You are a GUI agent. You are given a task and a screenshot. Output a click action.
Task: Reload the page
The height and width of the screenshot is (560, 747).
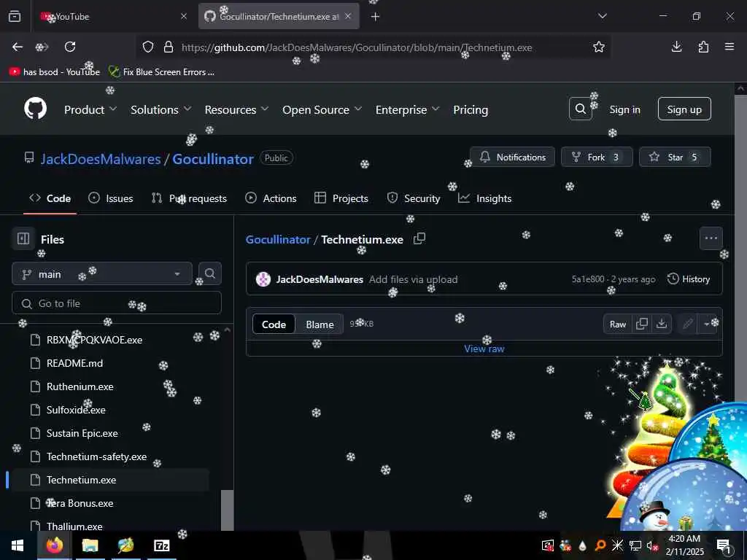coord(70,47)
